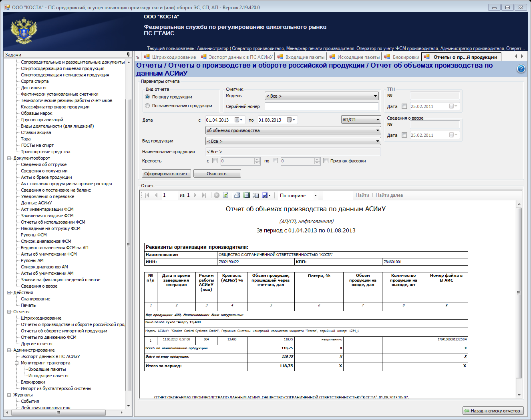The image size is (531, 420).
Task: Open help with the blue question icon
Action: click(x=521, y=69)
